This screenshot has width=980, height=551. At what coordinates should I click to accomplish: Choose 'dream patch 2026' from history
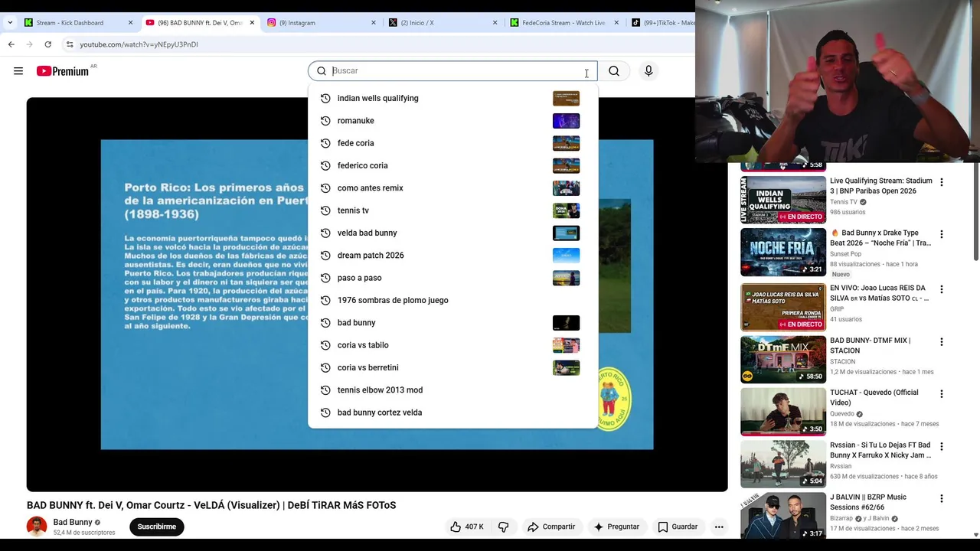tap(452, 256)
